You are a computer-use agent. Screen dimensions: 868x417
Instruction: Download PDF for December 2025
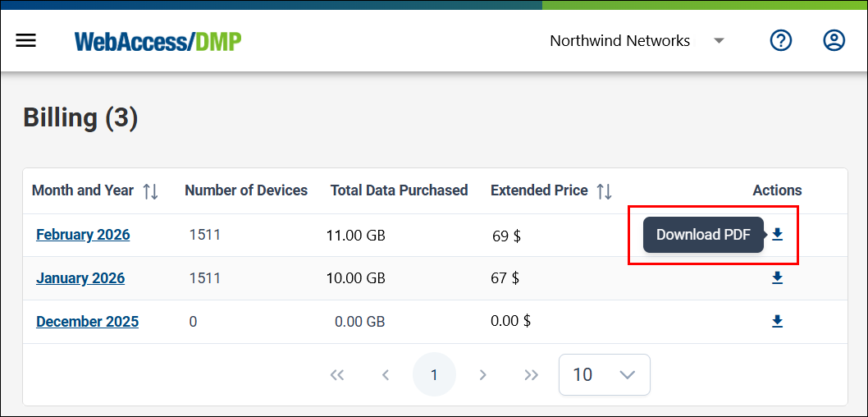click(x=777, y=321)
